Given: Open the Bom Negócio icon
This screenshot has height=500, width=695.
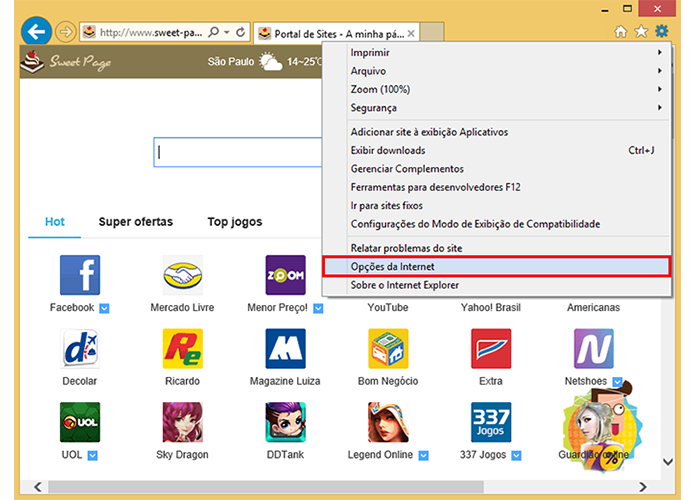Looking at the screenshot, I should click(388, 348).
